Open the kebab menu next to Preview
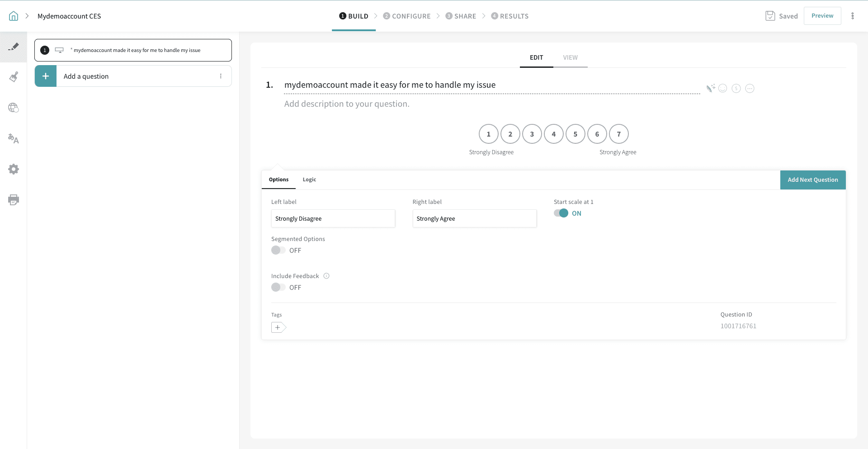Viewport: 868px width, 449px height. [x=853, y=16]
